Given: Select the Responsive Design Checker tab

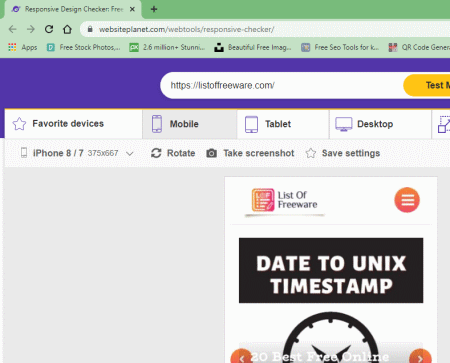Looking at the screenshot, I should 73,9.
